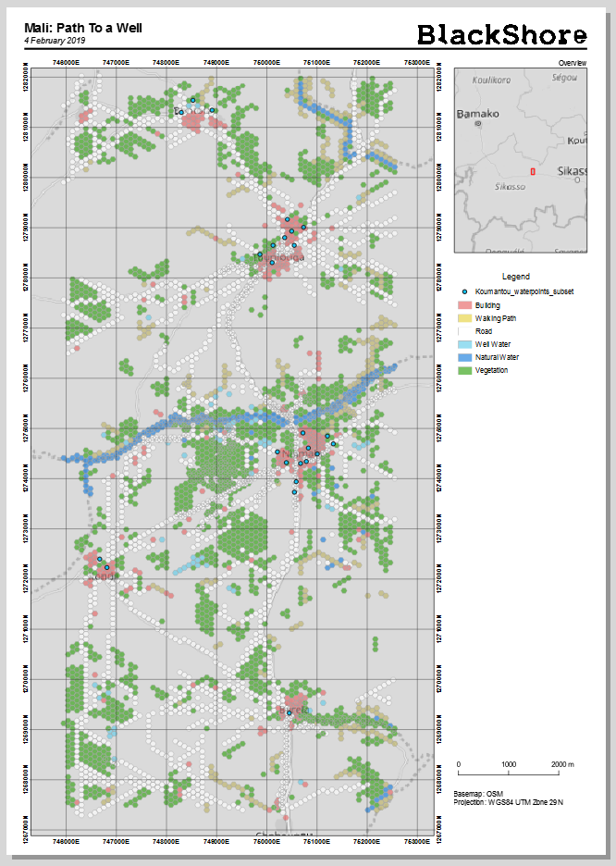
Task: Click the scale bar's '1000' label
Action: 509,764
